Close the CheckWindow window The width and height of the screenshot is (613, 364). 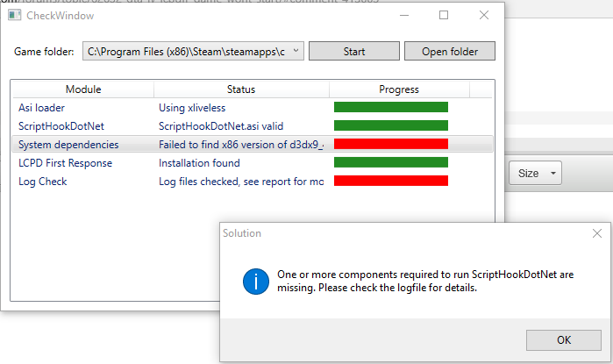[x=483, y=16]
